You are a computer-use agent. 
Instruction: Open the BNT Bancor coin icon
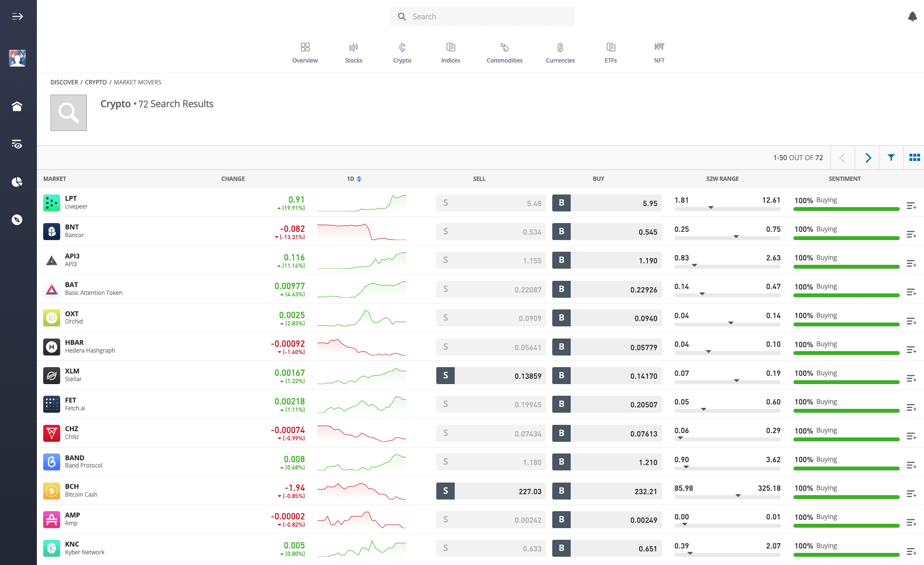coord(51,231)
